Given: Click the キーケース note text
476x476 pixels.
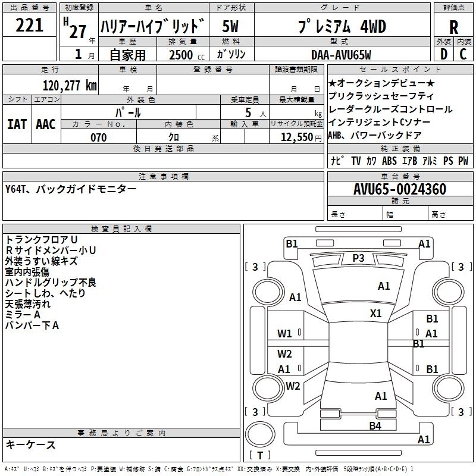Looking at the screenshot, I should pos(30,444).
